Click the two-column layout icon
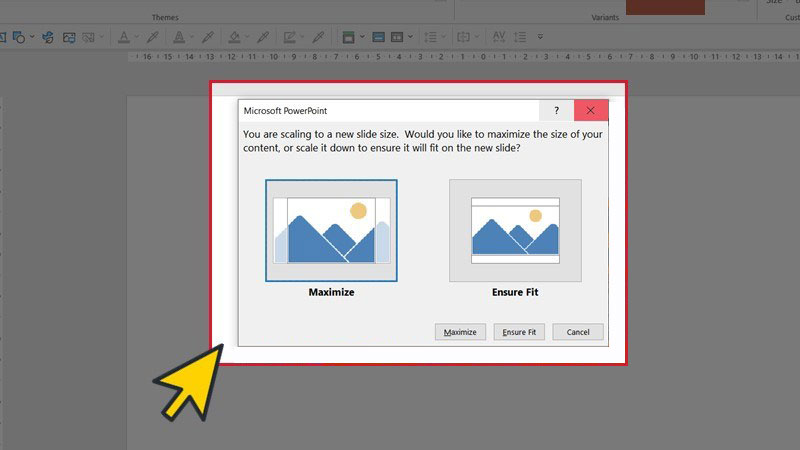The height and width of the screenshot is (450, 800). pyautogui.click(x=397, y=37)
